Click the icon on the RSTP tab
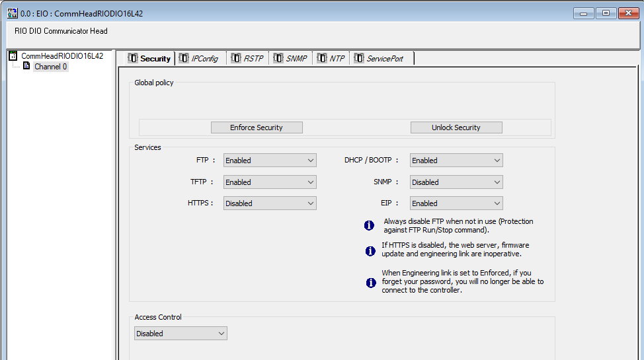Image resolution: width=644 pixels, height=360 pixels. click(x=236, y=59)
